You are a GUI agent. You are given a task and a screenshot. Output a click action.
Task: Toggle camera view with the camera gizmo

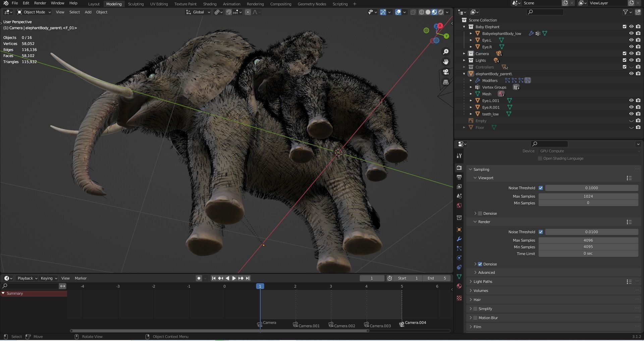tap(446, 72)
